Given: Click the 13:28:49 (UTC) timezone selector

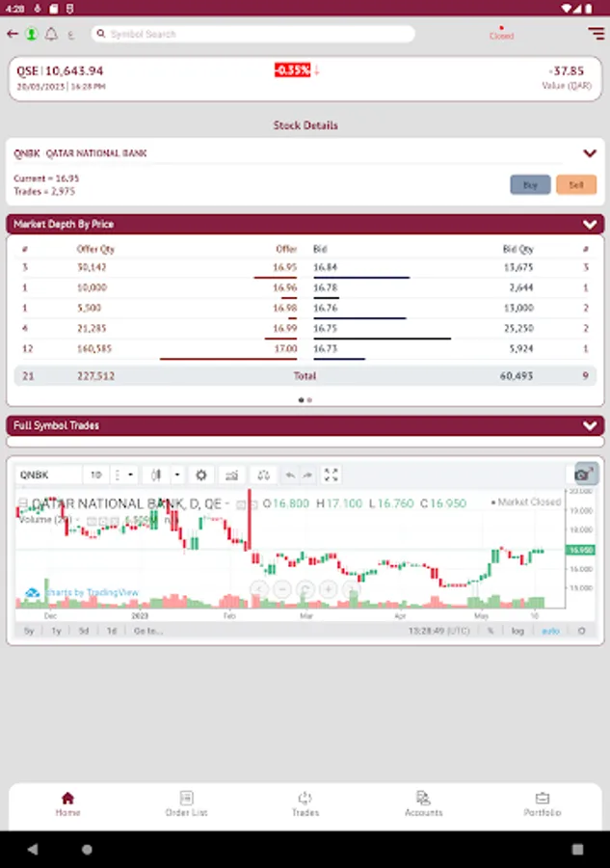Looking at the screenshot, I should (x=438, y=631).
